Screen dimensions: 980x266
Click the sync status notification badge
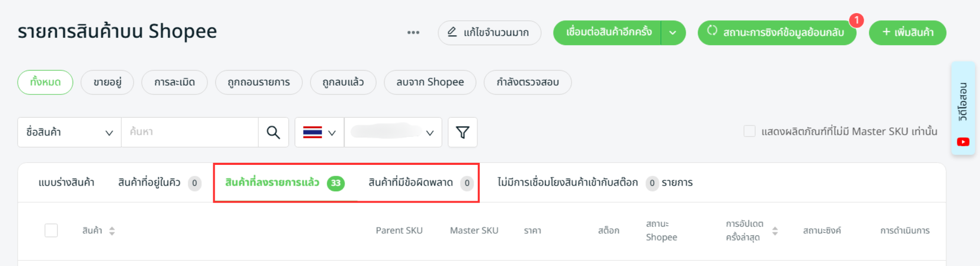(856, 20)
